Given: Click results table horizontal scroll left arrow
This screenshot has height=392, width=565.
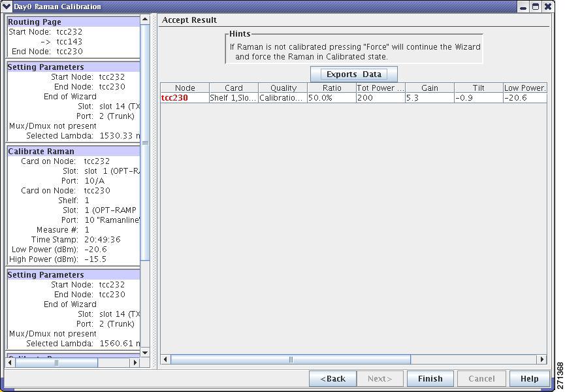Looking at the screenshot, I should (165, 359).
